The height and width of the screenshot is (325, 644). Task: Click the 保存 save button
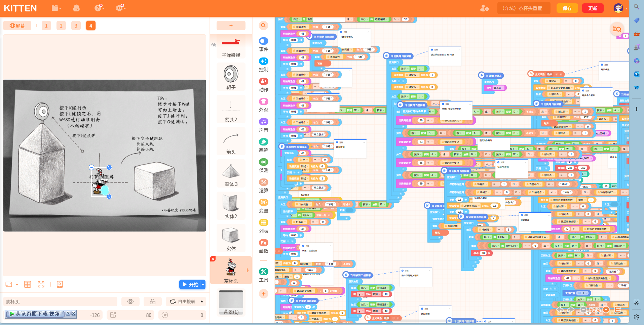tap(567, 8)
